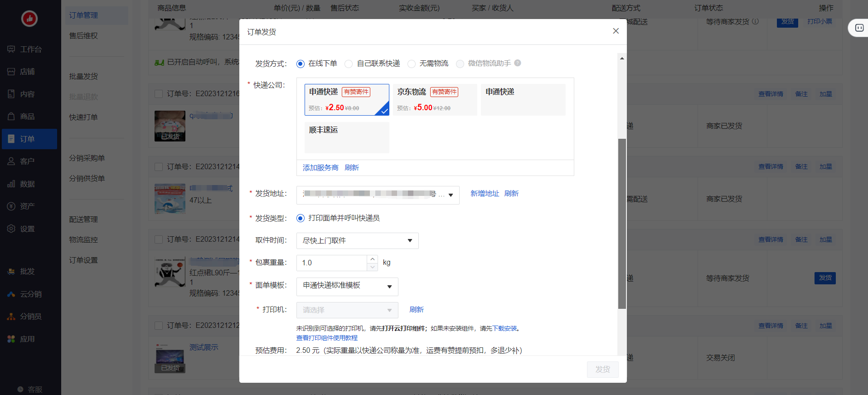Open 发货地址 address dropdown

[x=378, y=195]
